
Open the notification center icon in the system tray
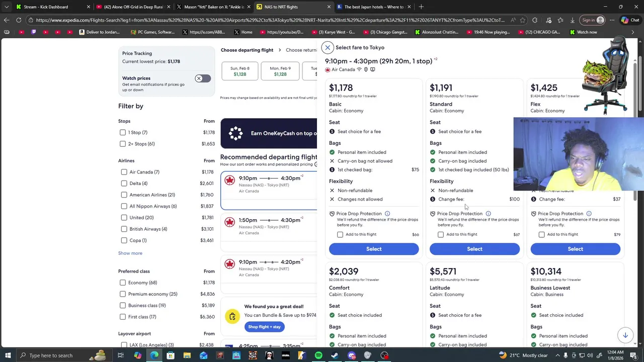click(632, 355)
